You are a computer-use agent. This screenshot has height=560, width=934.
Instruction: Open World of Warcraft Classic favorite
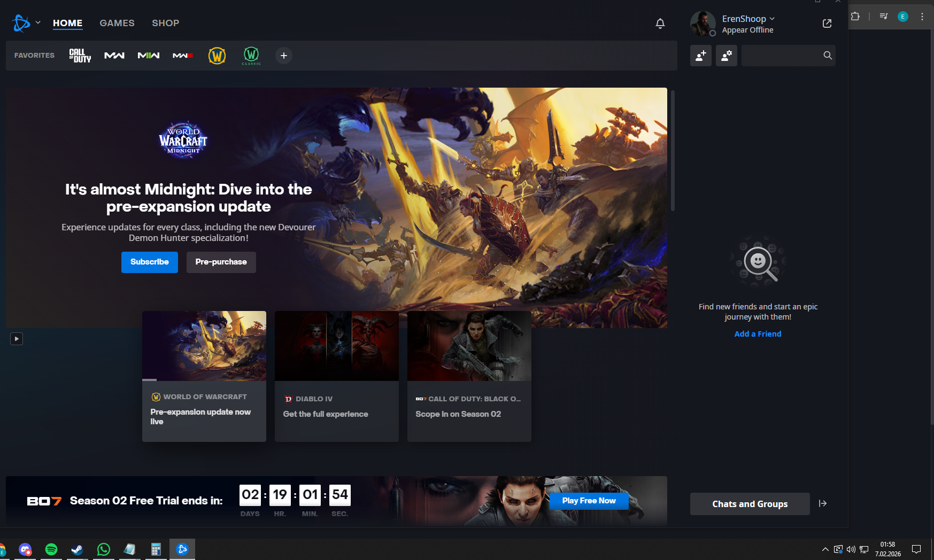251,56
